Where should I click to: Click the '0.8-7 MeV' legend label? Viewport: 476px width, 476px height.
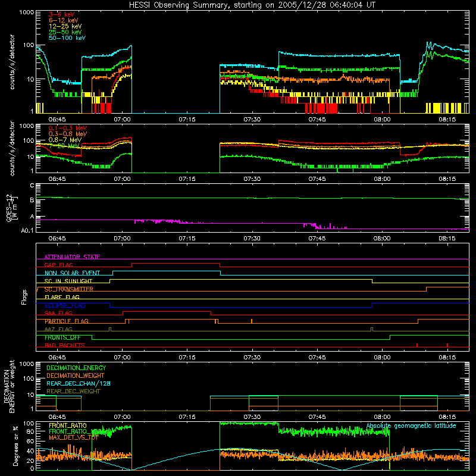coord(65,140)
